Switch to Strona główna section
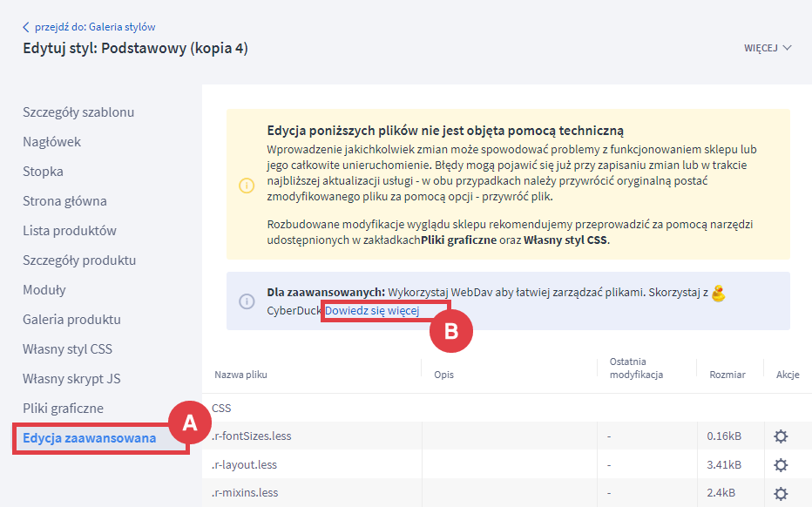Image resolution: width=812 pixels, height=507 pixels. click(64, 201)
